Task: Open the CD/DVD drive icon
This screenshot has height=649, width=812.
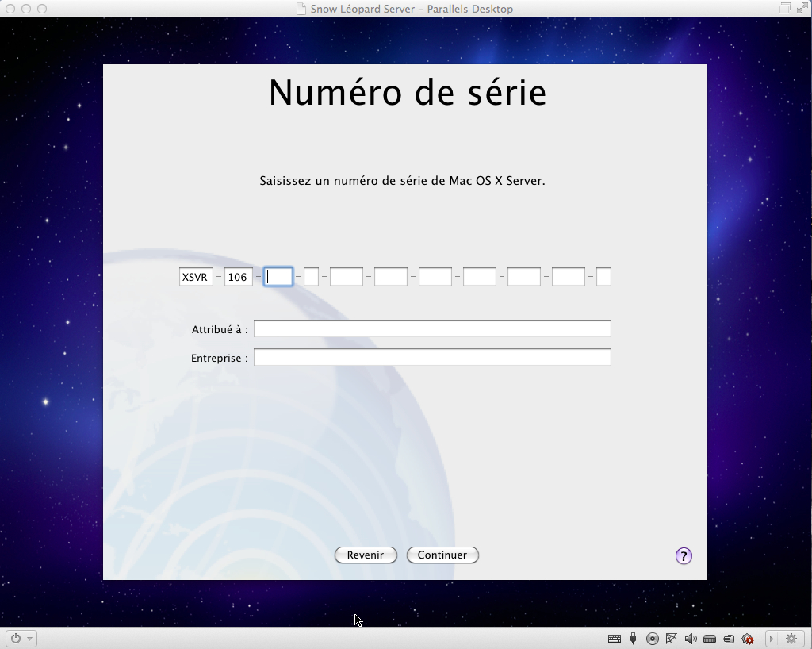Action: pyautogui.click(x=653, y=639)
